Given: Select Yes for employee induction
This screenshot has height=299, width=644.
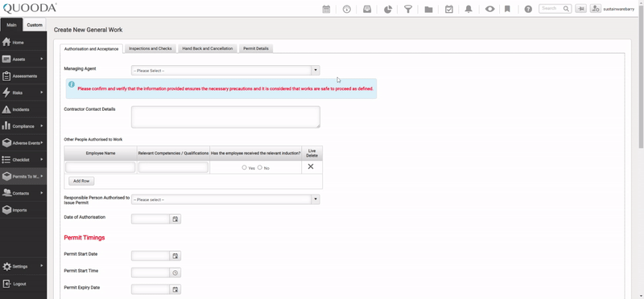Looking at the screenshot, I should click(245, 167).
